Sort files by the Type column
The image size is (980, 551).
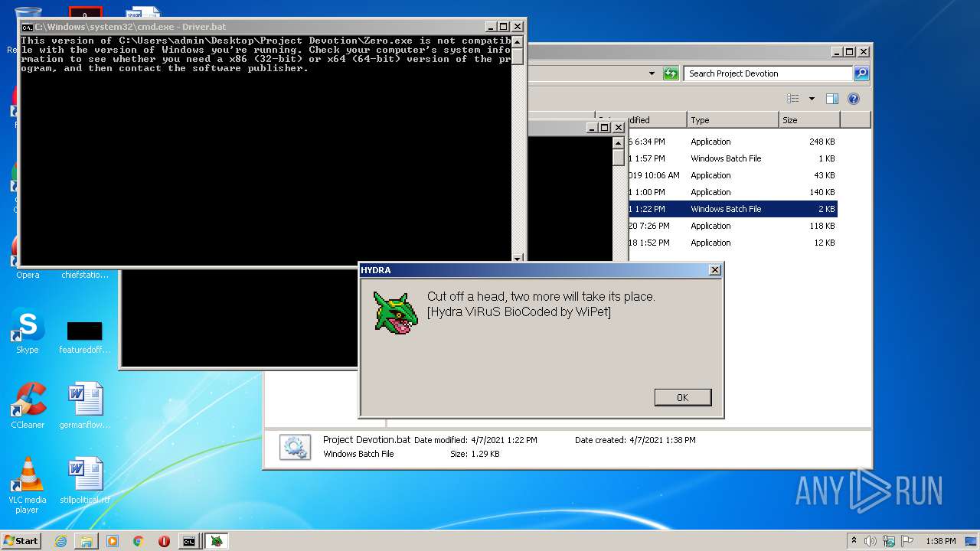point(733,120)
